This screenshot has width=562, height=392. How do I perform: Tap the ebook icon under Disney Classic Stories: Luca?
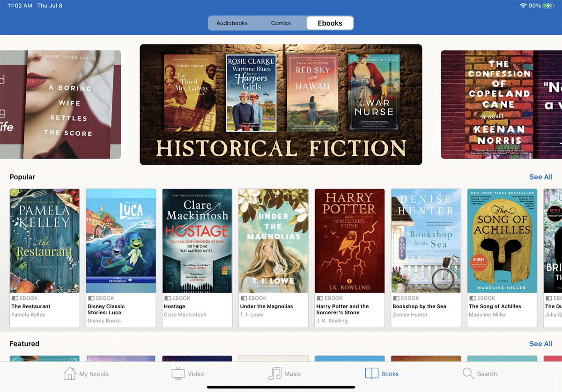tap(91, 298)
